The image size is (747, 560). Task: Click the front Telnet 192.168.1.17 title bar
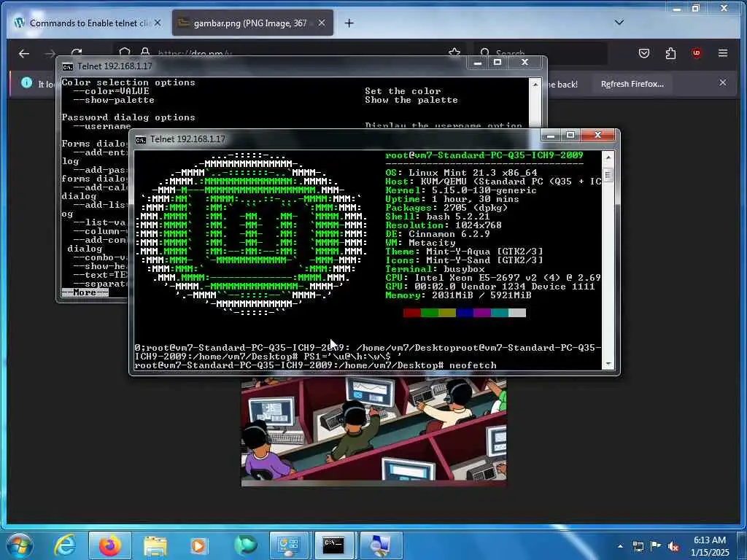[x=333, y=139]
